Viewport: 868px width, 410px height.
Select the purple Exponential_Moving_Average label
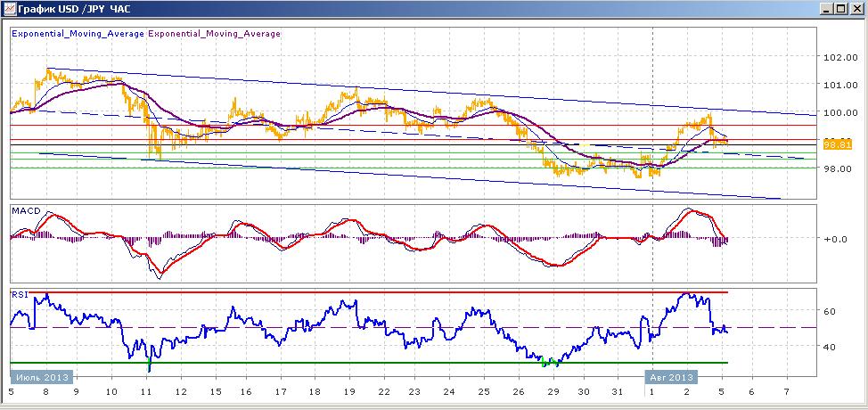point(214,33)
